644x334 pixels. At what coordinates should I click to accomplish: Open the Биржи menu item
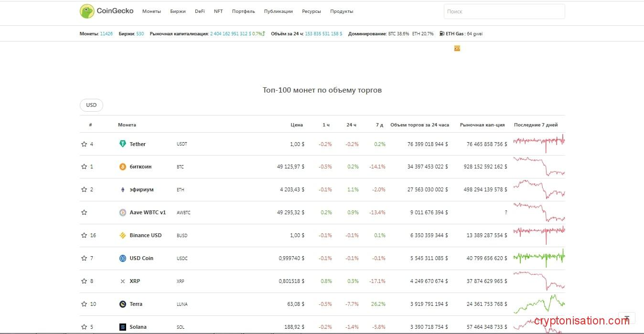pyautogui.click(x=178, y=11)
